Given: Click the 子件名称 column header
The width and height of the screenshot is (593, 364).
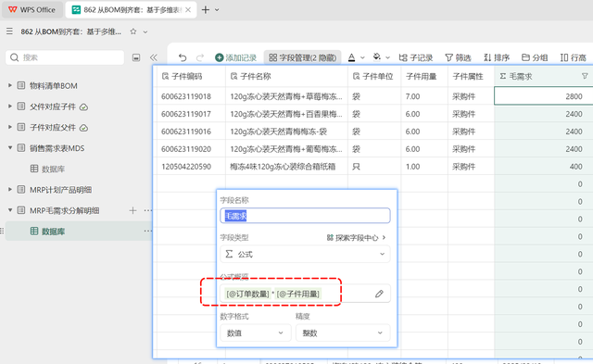Looking at the screenshot, I should click(x=286, y=76).
